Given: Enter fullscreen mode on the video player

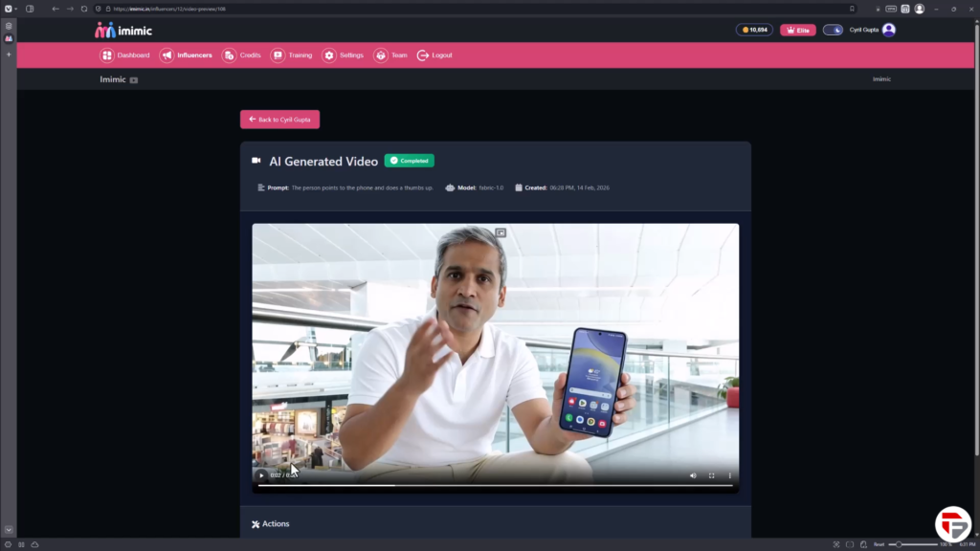Looking at the screenshot, I should click(711, 475).
